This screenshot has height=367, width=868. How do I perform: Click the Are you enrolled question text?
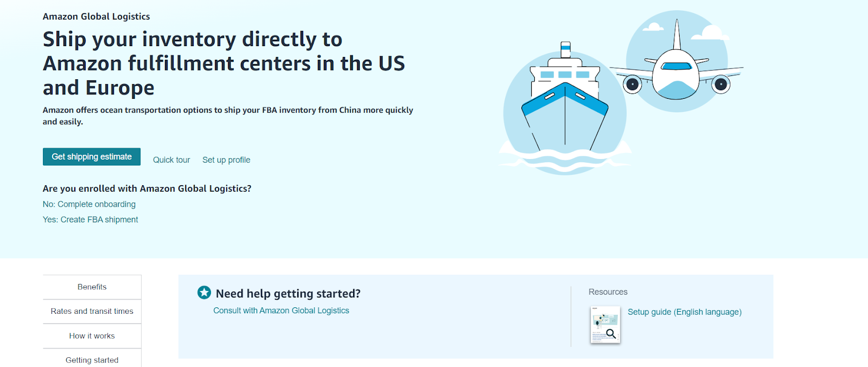pyautogui.click(x=147, y=188)
